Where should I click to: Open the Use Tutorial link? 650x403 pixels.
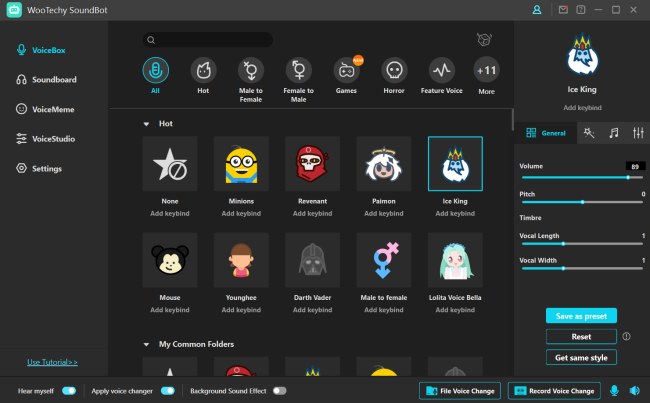[x=52, y=362]
